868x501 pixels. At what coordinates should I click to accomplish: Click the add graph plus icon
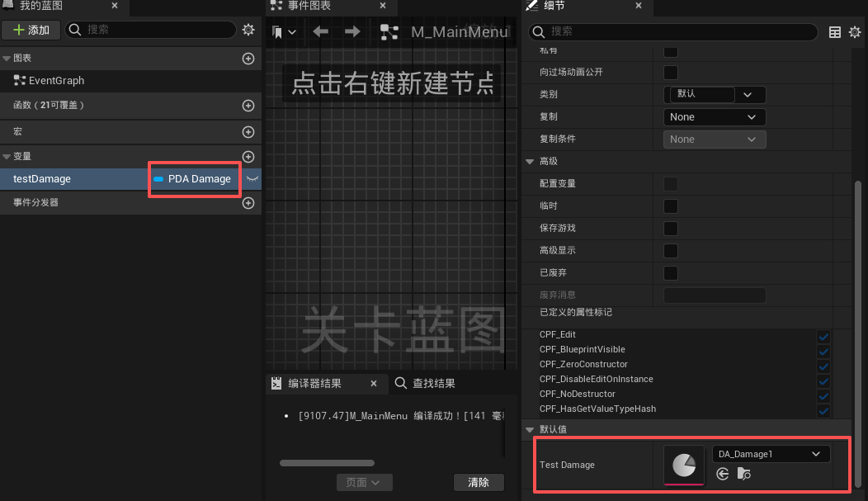click(248, 59)
